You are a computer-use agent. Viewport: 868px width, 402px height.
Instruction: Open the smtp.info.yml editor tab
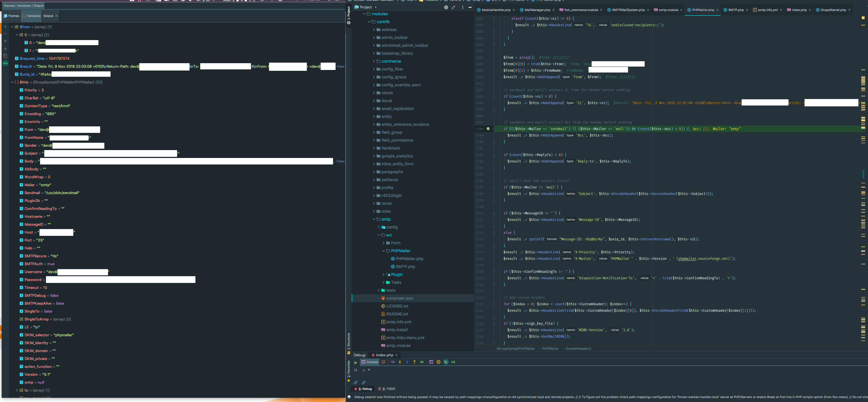click(x=768, y=10)
